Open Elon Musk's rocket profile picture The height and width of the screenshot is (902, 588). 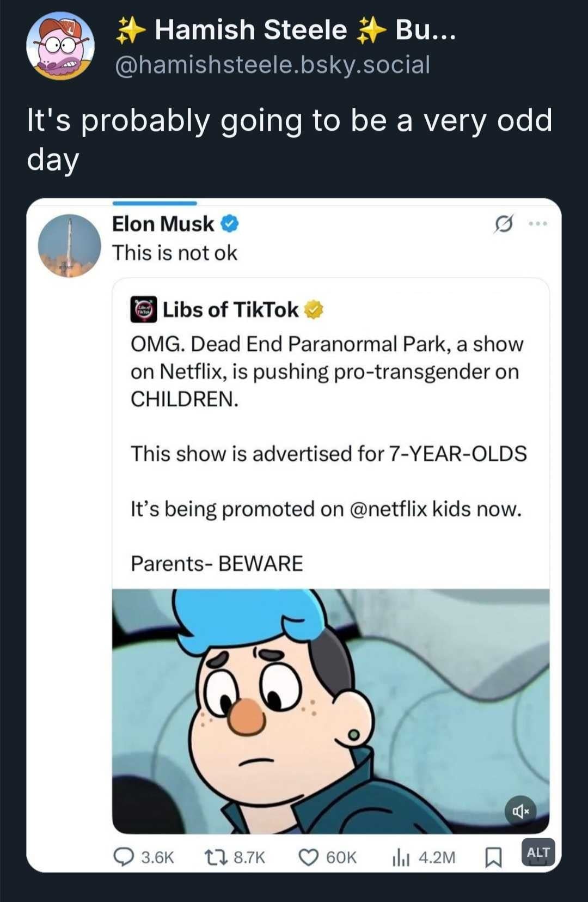(x=69, y=246)
